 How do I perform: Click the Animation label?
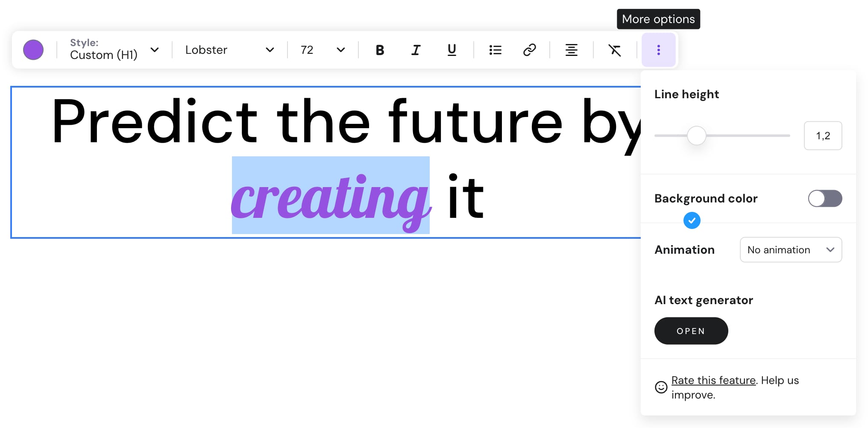pos(684,250)
